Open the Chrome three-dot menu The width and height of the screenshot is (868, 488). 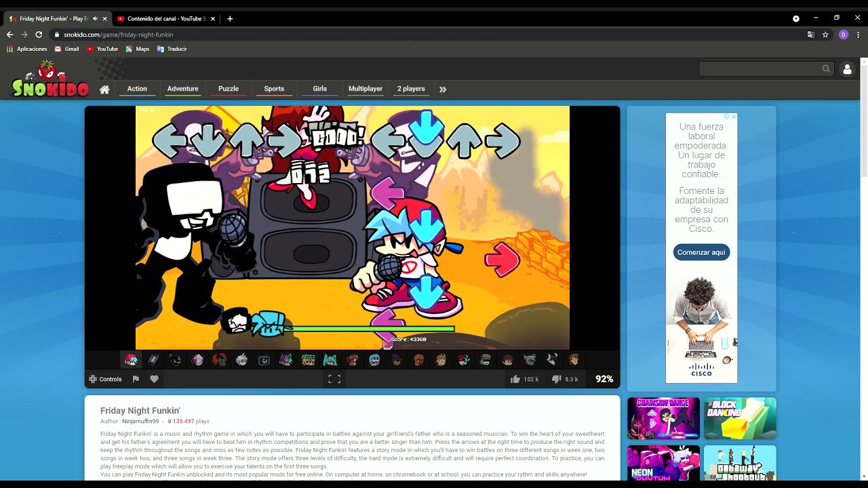point(859,35)
